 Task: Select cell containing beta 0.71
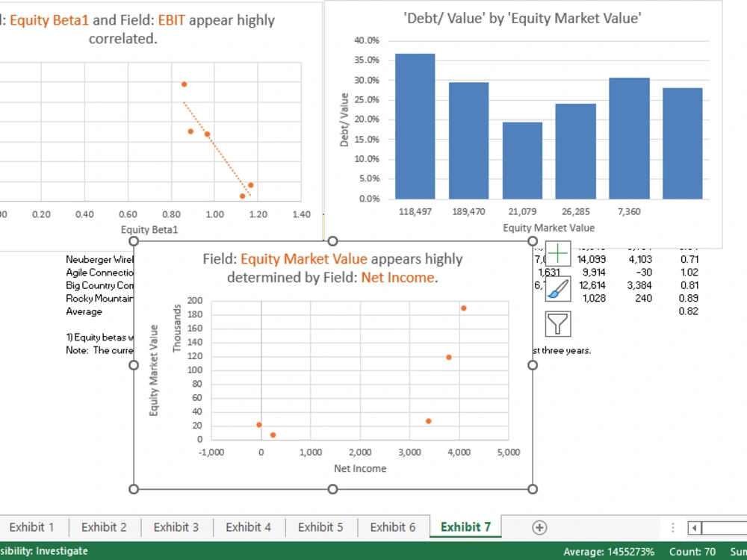coord(689,260)
